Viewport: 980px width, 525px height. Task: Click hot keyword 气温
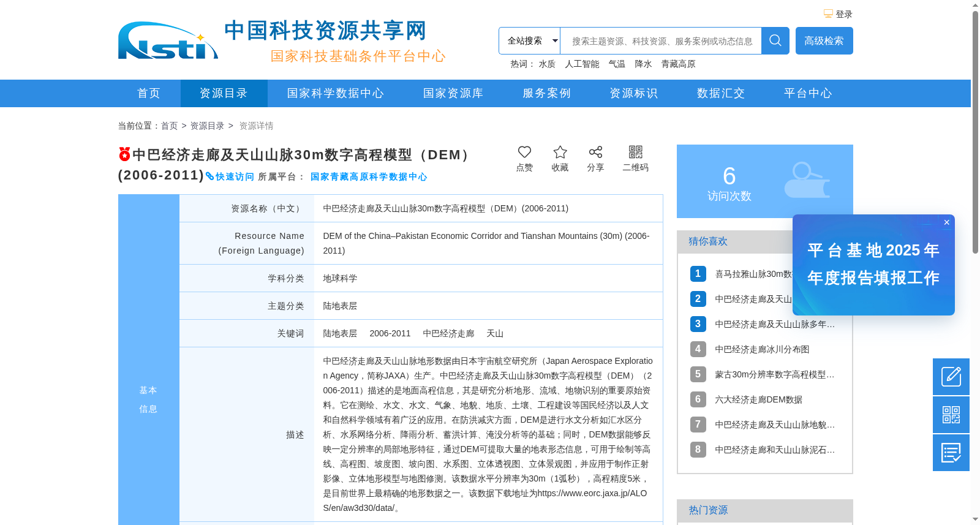click(x=617, y=64)
